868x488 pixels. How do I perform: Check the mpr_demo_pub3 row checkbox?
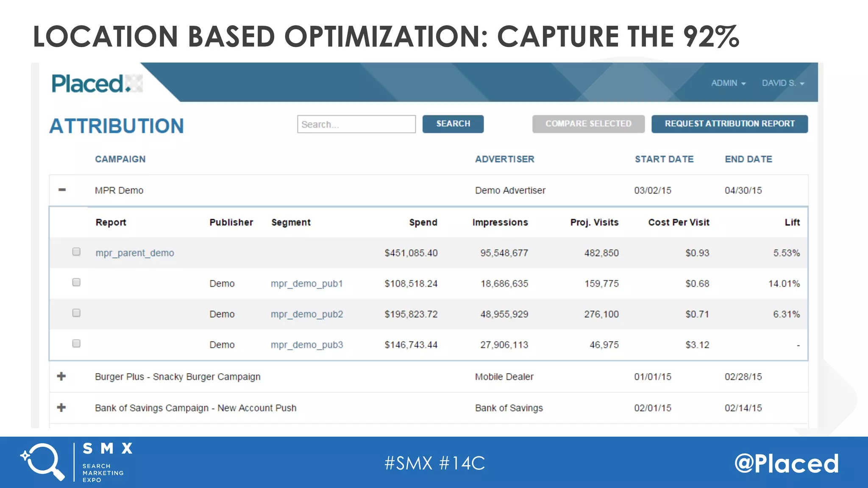(76, 343)
